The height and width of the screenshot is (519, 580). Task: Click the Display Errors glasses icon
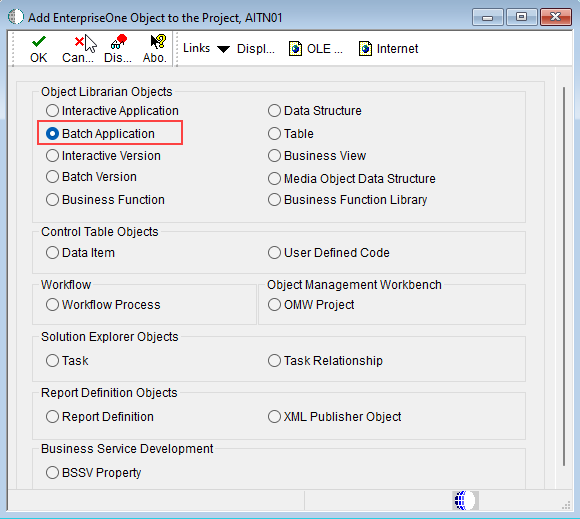[x=119, y=42]
